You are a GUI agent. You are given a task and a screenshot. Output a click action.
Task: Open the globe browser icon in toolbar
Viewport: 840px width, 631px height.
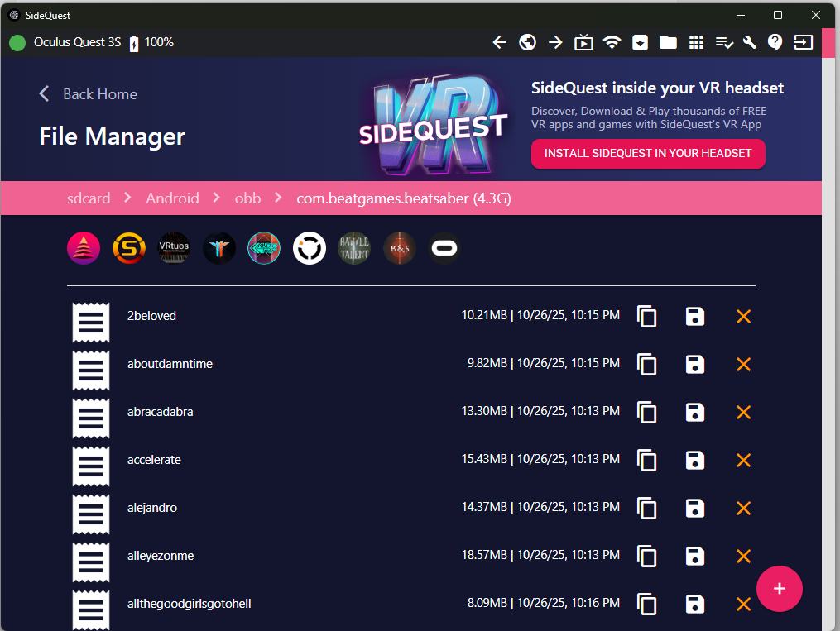click(x=528, y=42)
